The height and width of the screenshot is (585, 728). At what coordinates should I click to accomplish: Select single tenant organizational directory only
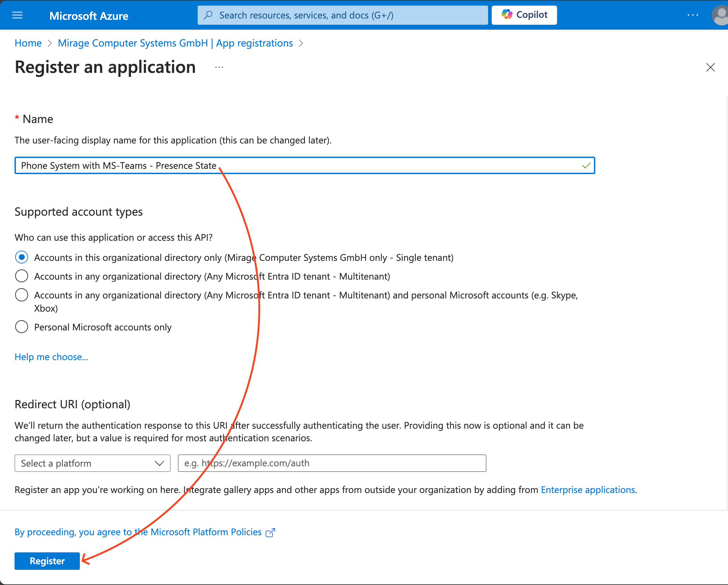click(21, 258)
